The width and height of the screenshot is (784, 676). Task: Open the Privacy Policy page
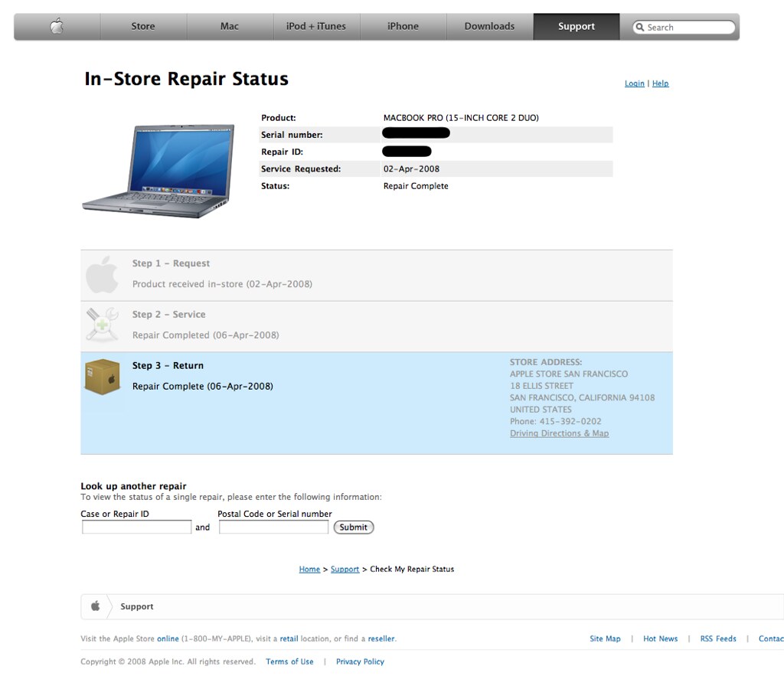click(x=360, y=661)
